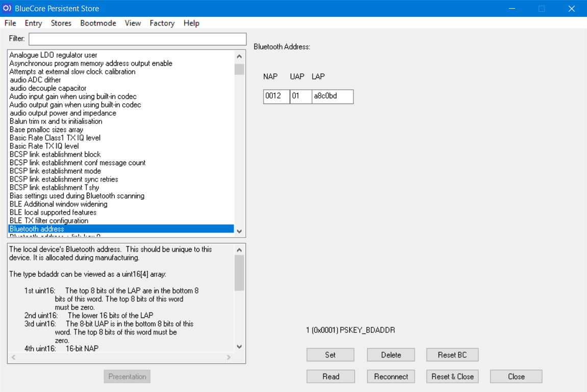
Task: Click the Read button
Action: point(330,377)
